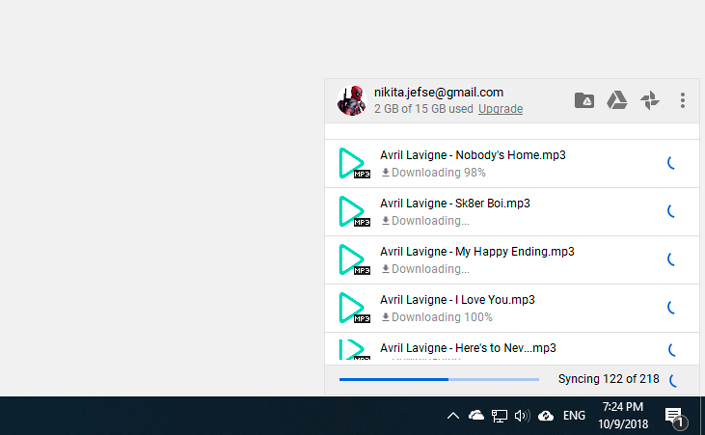Image resolution: width=705 pixels, height=435 pixels.
Task: Select the Sk8er Boi.mp3 file name
Action: (x=455, y=203)
